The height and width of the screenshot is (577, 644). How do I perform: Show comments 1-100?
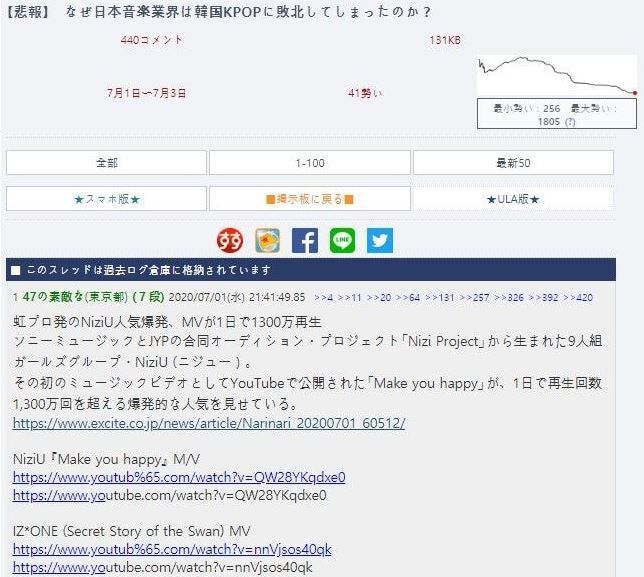[x=310, y=163]
